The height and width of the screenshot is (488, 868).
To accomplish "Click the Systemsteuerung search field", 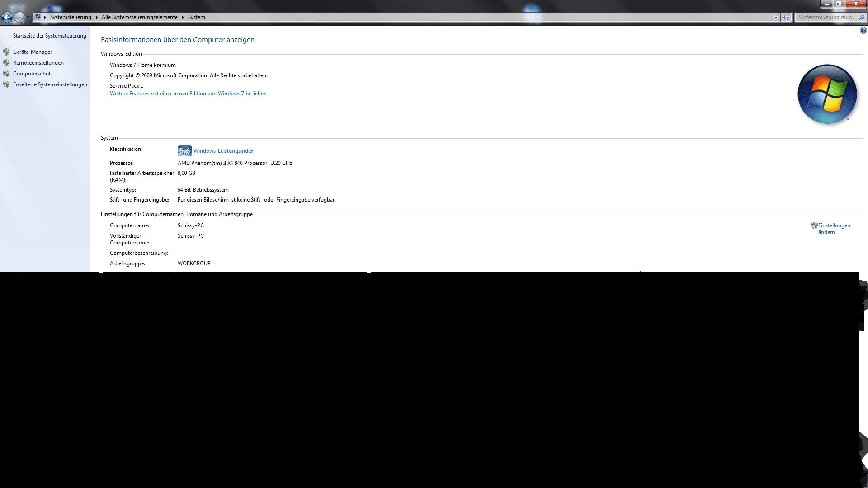I will point(826,17).
